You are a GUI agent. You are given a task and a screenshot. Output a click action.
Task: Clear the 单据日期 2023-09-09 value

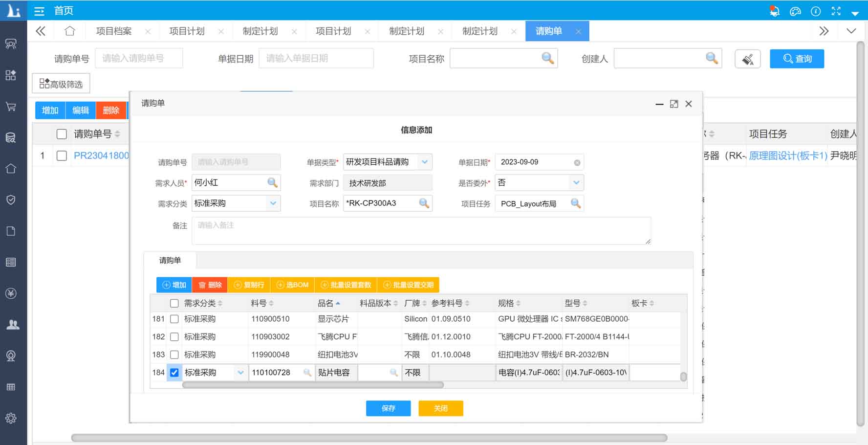click(577, 162)
